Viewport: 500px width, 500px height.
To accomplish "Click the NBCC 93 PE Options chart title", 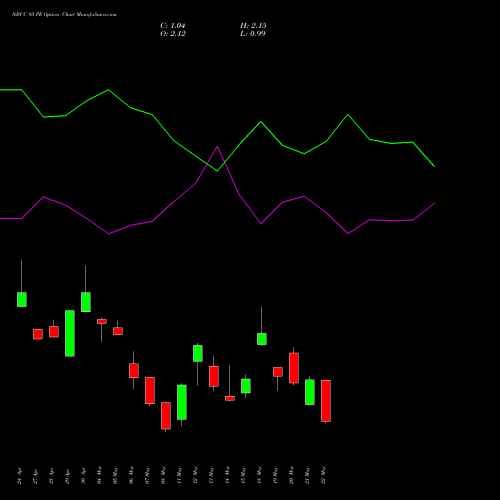I will (64, 15).
